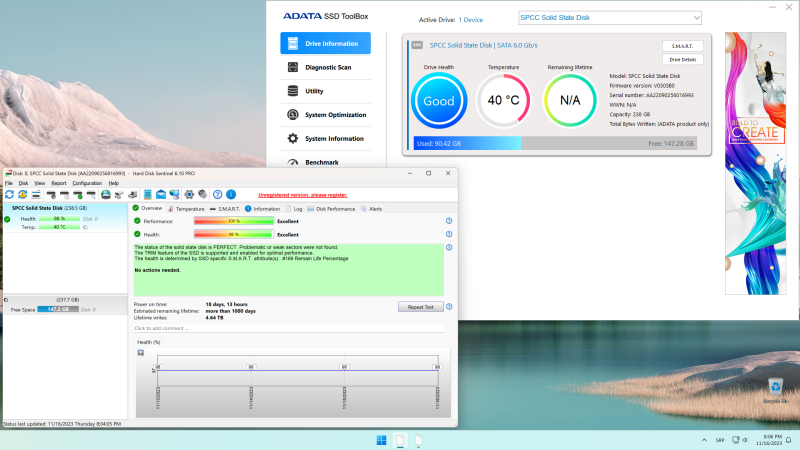Click the blue notepad report icon in Sentinel toolbar
Image resolution: width=800 pixels, height=450 pixels.
(x=147, y=194)
